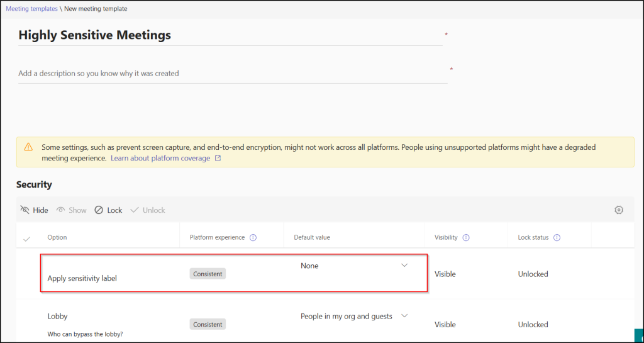Click Unlocked status in sensitivity label row
This screenshot has width=644, height=343.
pyautogui.click(x=533, y=274)
